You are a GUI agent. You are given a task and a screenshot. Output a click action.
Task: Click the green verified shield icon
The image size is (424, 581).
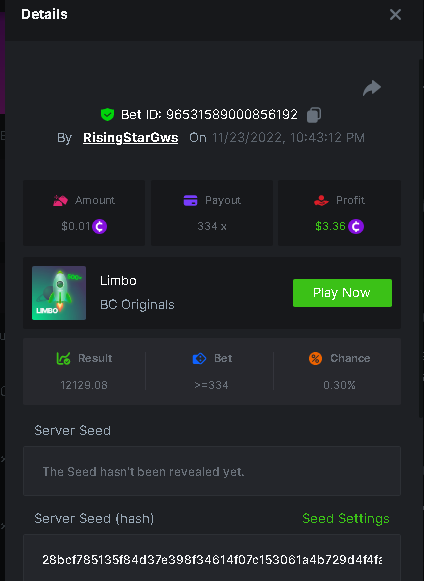tap(107, 114)
